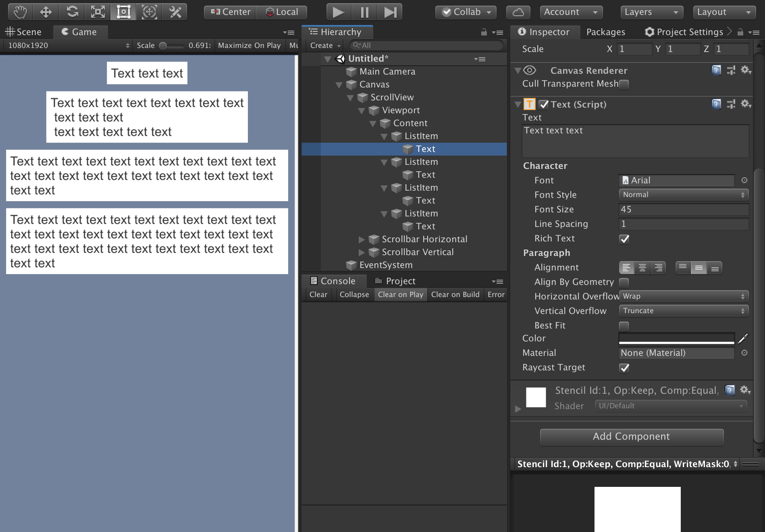Collapse the Canvas Renderer component
The width and height of the screenshot is (765, 532).
click(518, 71)
